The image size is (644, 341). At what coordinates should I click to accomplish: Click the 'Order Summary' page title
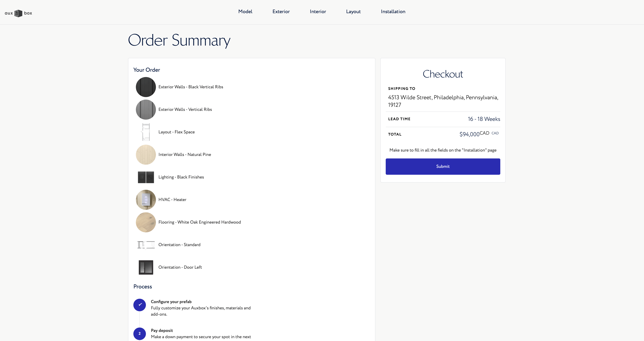pos(179,41)
